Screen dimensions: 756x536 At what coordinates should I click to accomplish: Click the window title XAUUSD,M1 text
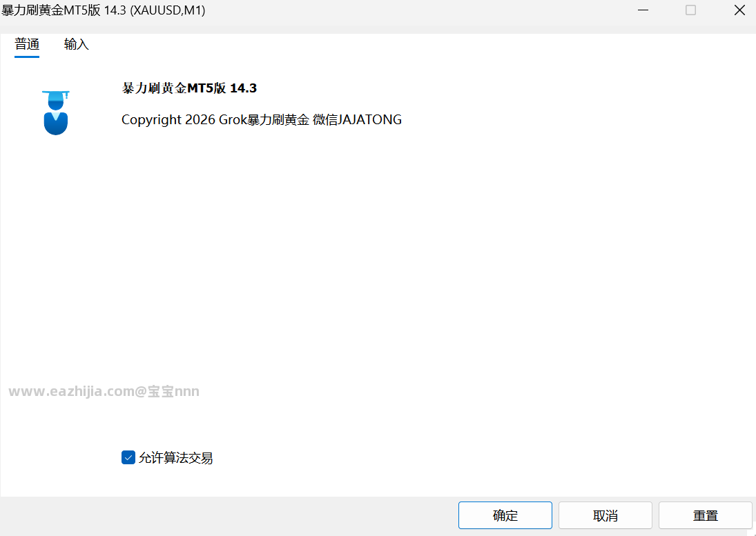pyautogui.click(x=168, y=10)
